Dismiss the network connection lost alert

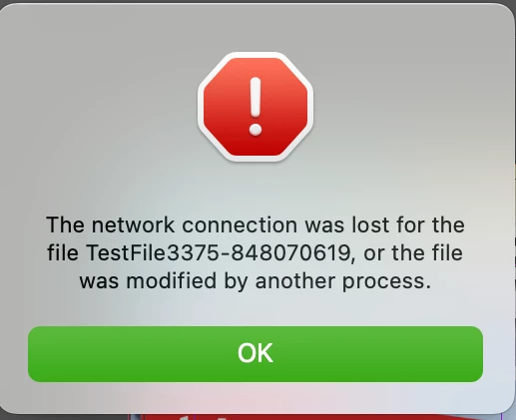pos(256,354)
